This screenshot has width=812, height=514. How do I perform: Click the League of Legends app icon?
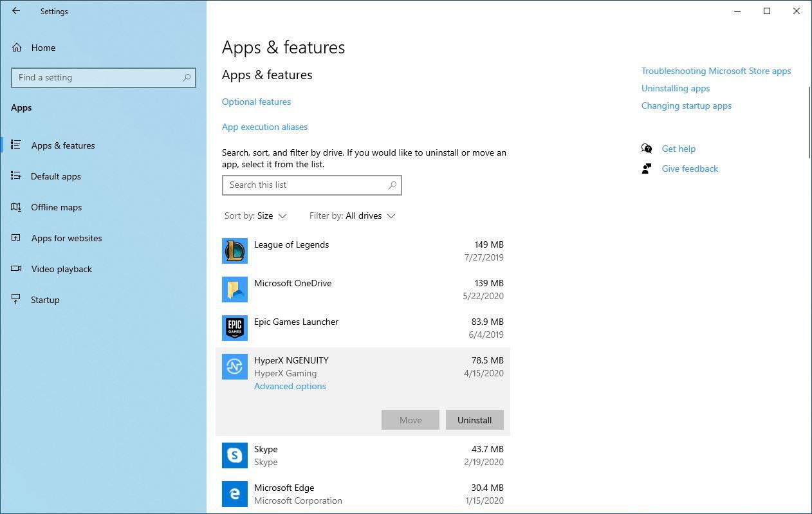click(x=235, y=251)
